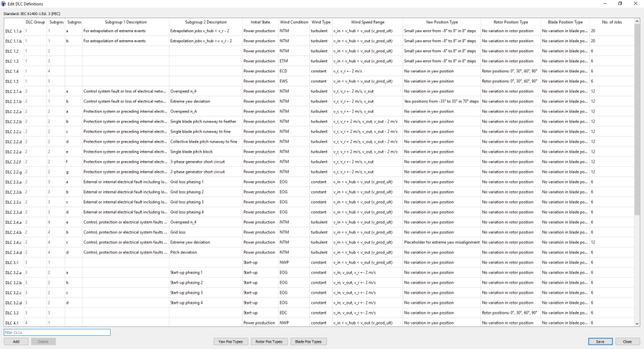Select the DLC 1.4 row header
Screen dimensions: 644x349
[13, 71]
